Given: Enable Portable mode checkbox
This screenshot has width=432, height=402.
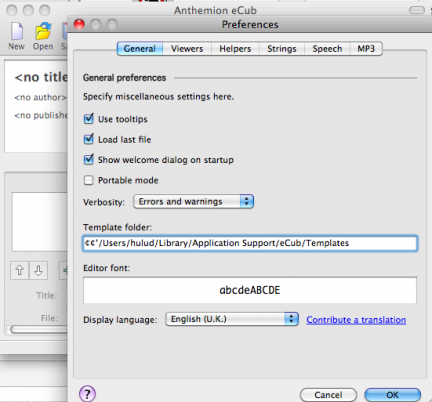Looking at the screenshot, I should click(x=89, y=180).
